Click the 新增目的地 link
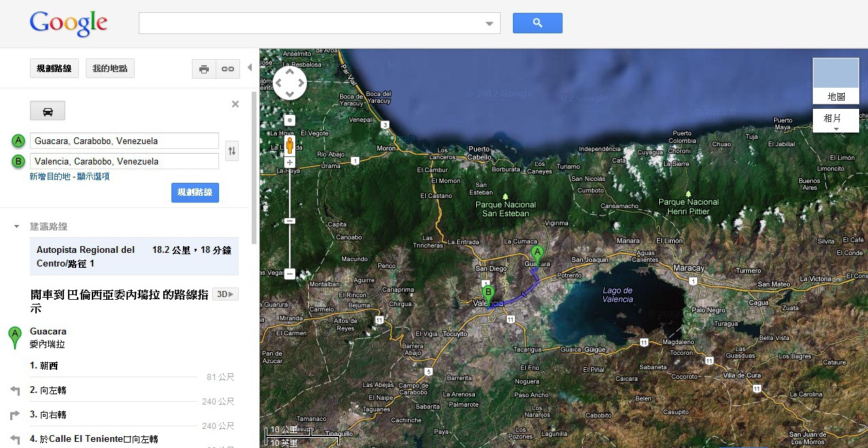Image resolution: width=868 pixels, height=448 pixels. [50, 177]
